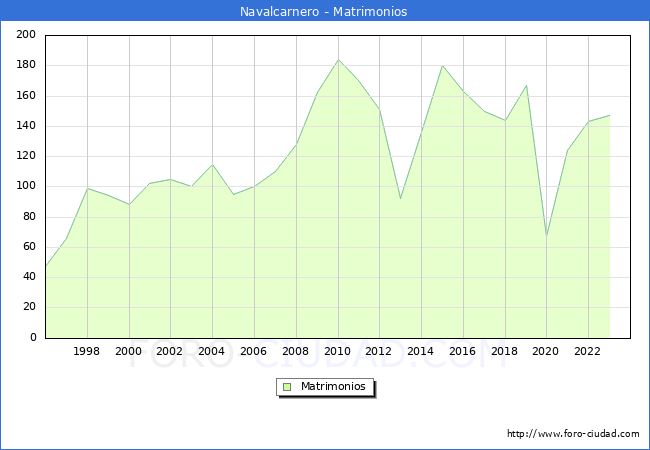Click the 1998 x-axis label
Image resolution: width=650 pixels, height=450 pixels.
click(x=86, y=351)
